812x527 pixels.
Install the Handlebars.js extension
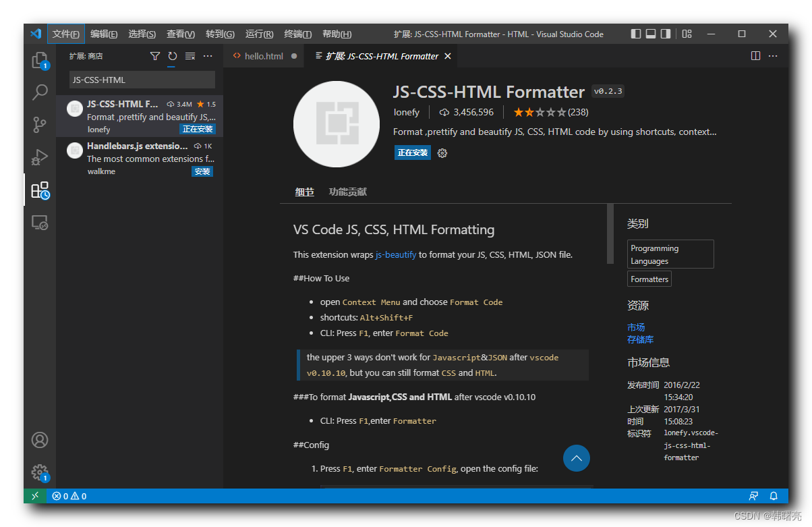[x=202, y=171]
